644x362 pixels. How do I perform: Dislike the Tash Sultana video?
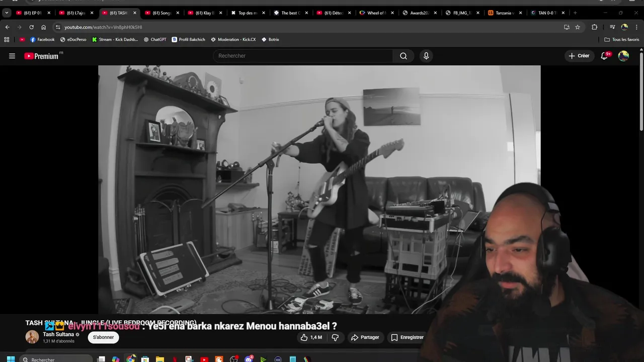point(335,337)
